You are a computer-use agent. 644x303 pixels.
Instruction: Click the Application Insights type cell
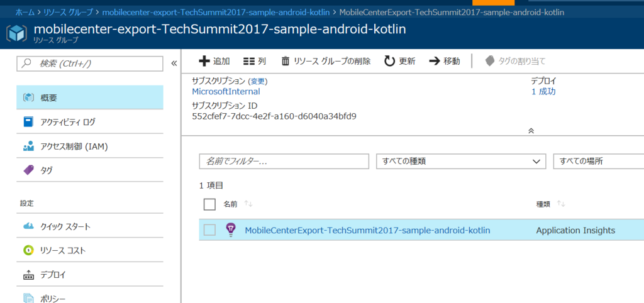coord(575,230)
